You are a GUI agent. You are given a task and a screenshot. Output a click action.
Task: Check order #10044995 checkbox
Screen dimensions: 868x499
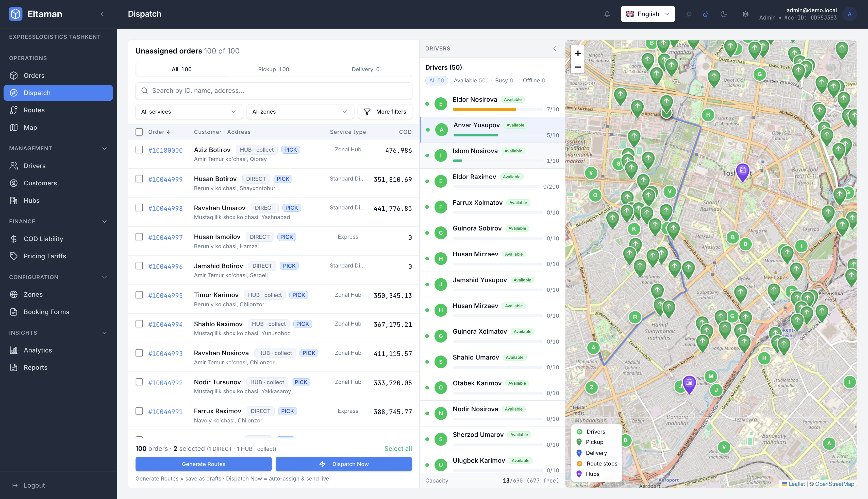tap(139, 295)
